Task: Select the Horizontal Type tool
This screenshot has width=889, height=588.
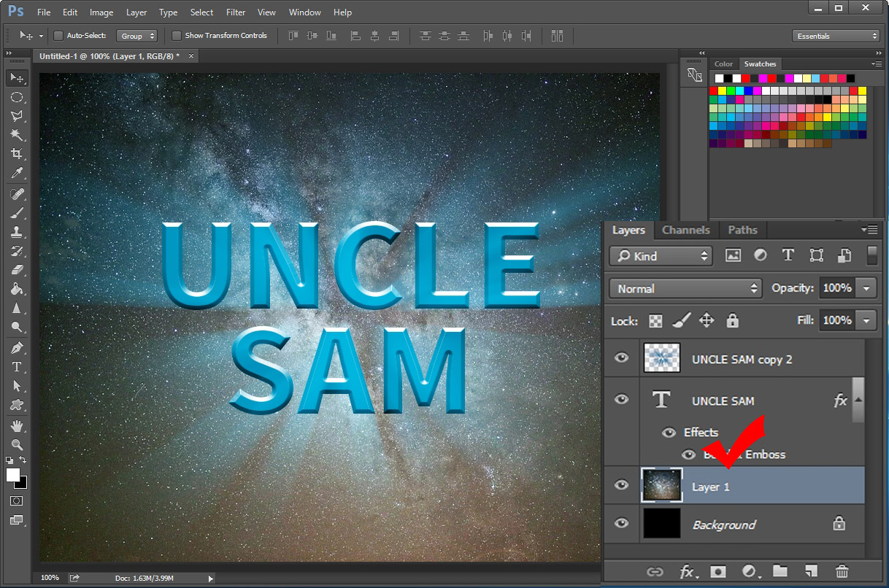Action: pos(17,367)
